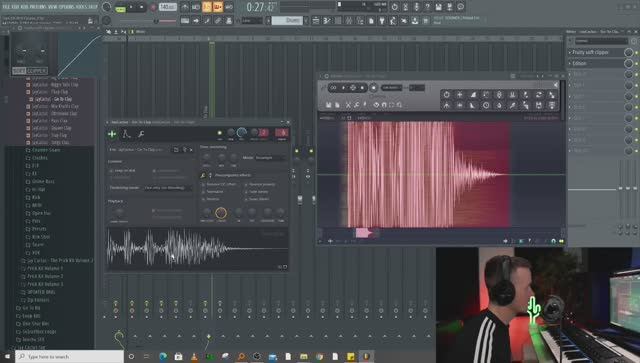Open the OPTIONS menu
The height and width of the screenshot is (363, 640).
[x=67, y=7]
